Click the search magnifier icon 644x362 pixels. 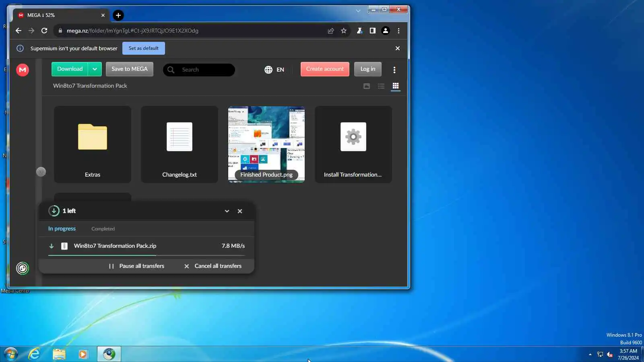[171, 70]
